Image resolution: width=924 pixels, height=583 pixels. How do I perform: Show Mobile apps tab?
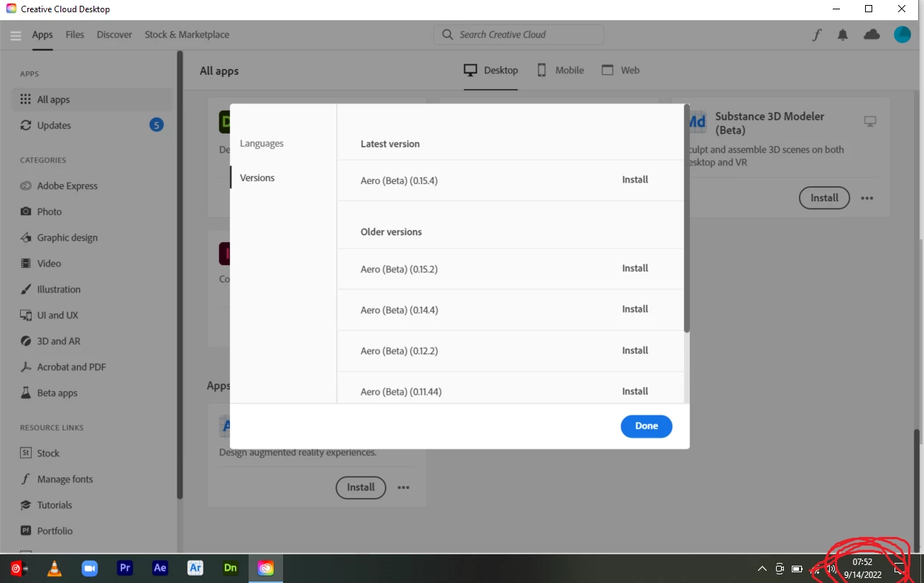(x=560, y=70)
